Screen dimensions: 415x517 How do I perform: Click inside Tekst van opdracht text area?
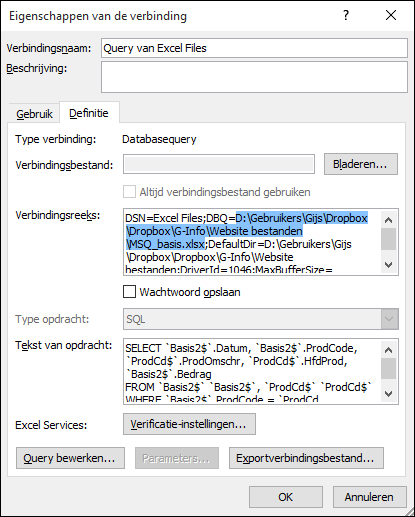[x=252, y=372]
